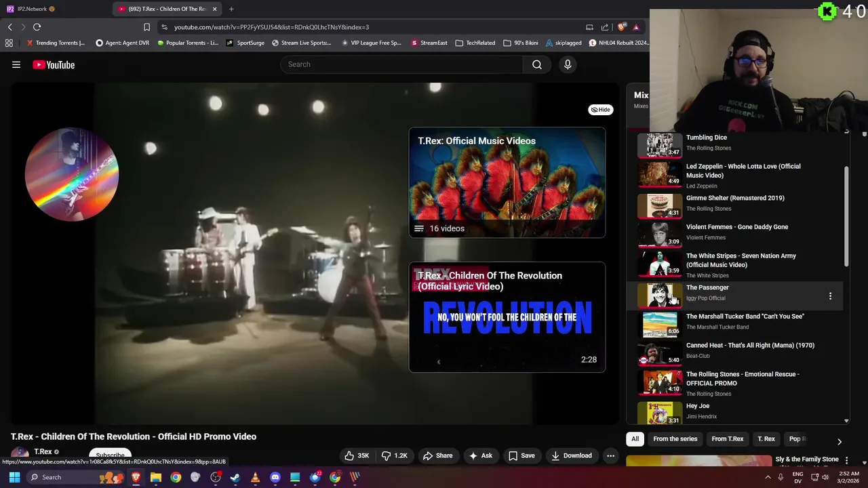Open options menu for The Passenger row
The height and width of the screenshot is (488, 868).
click(x=830, y=296)
